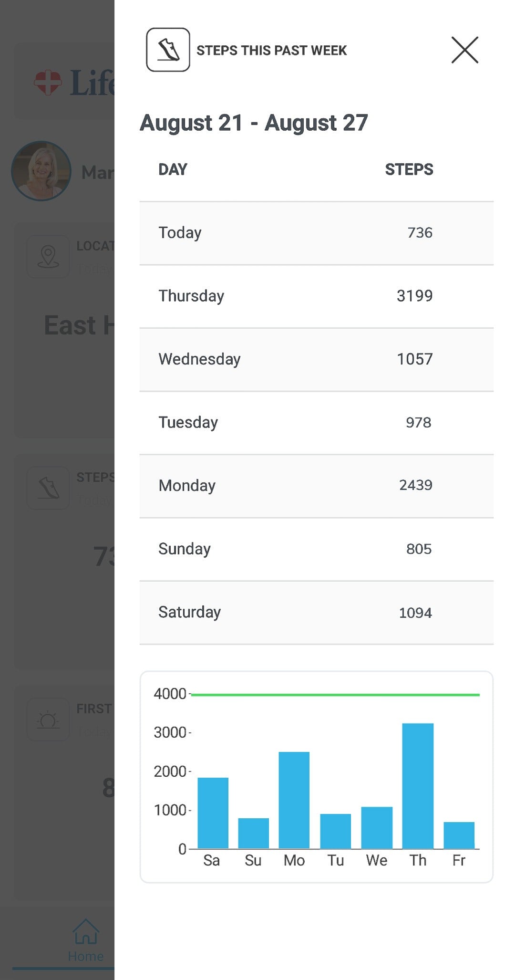This screenshot has height=980, width=515.
Task: Select the Thursday steps row
Action: [316, 296]
